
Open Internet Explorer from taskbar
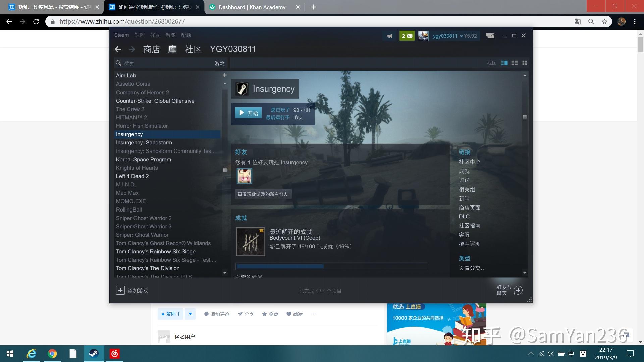[32, 354]
